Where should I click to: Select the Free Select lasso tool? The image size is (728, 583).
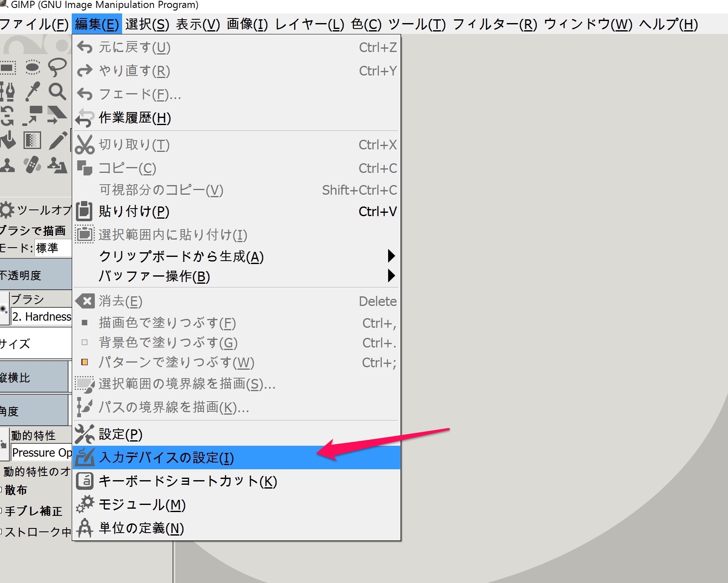coord(57,67)
